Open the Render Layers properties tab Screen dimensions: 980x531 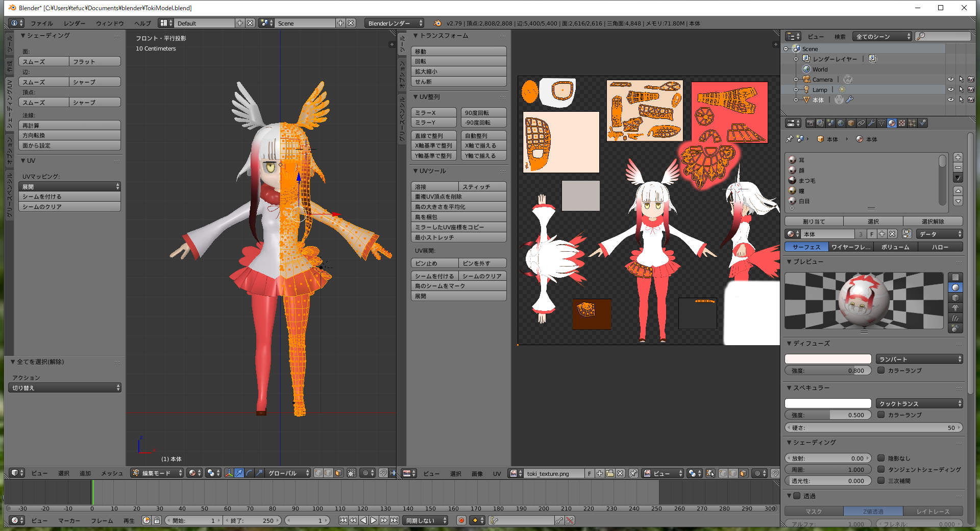(x=820, y=123)
